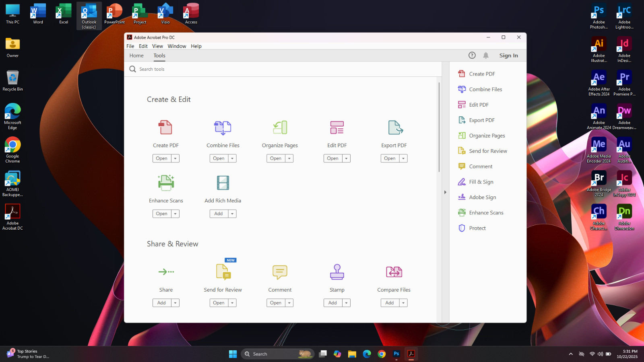Expand the dropdown arrow beside Edit PDF Open
The width and height of the screenshot is (644, 362).
click(347, 158)
